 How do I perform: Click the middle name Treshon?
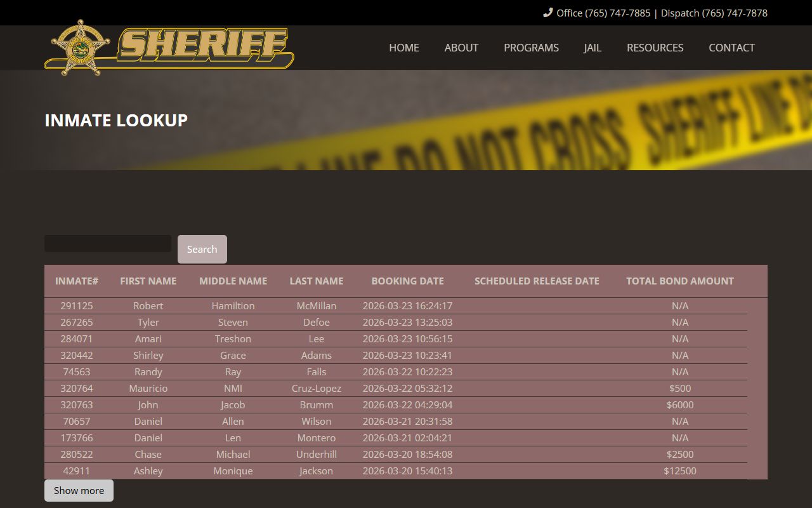coord(233,338)
